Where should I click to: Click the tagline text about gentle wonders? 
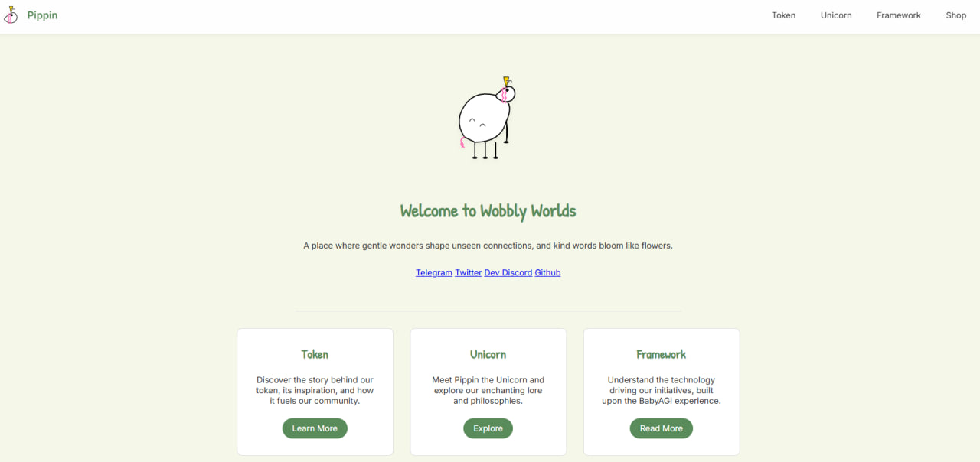tap(488, 246)
